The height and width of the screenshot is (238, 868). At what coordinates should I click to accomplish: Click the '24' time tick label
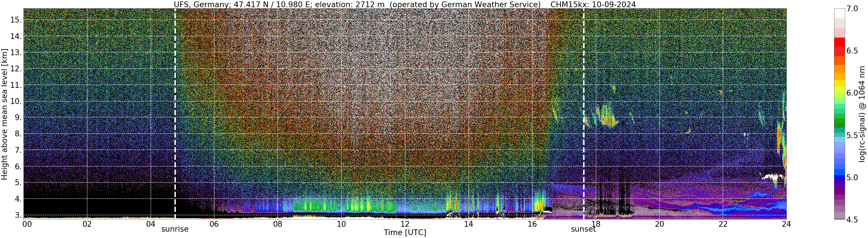786,224
